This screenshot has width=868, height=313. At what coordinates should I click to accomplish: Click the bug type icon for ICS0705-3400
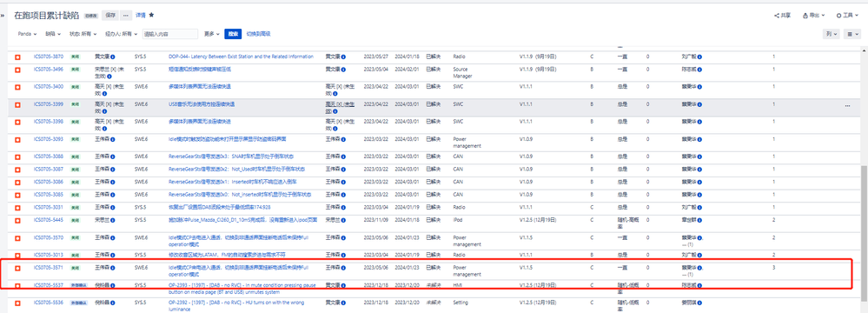pos(17,87)
